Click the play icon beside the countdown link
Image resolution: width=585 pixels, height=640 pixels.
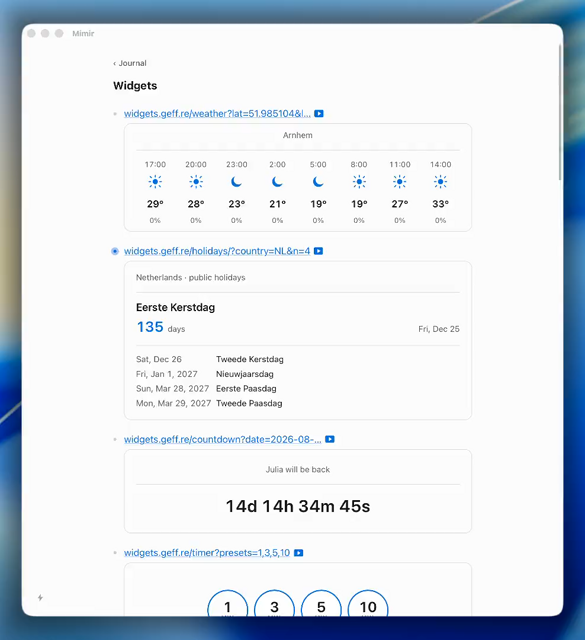pos(330,439)
